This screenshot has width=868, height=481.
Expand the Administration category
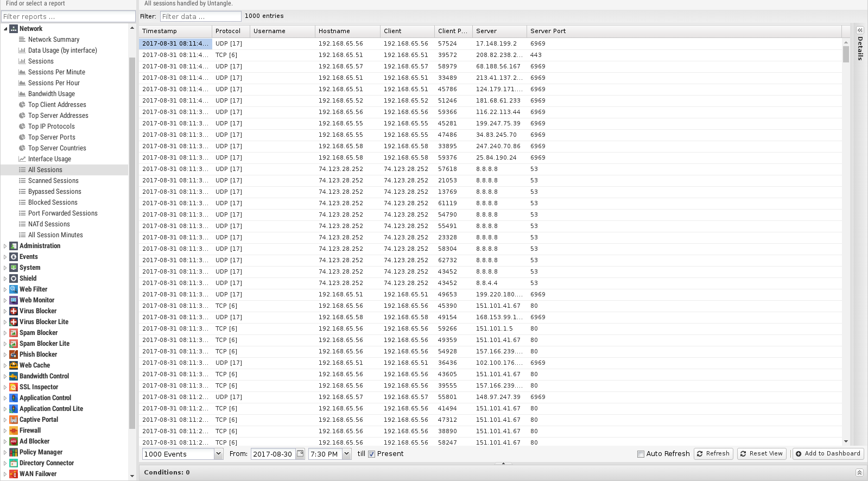[x=5, y=246]
